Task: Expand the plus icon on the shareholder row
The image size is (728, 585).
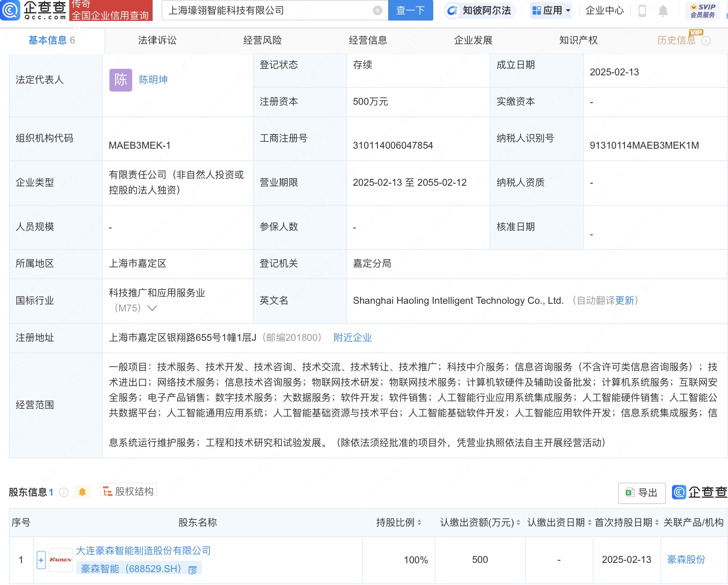Action: tap(41, 560)
